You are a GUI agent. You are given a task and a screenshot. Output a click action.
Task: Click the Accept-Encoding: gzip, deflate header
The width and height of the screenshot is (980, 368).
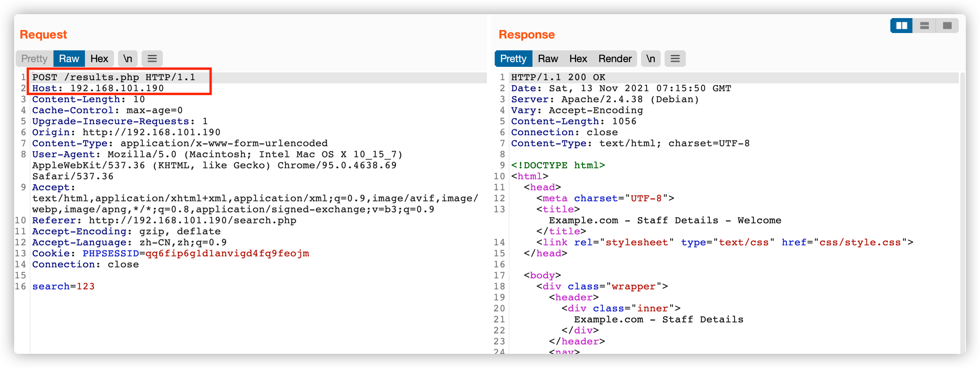[x=126, y=232]
